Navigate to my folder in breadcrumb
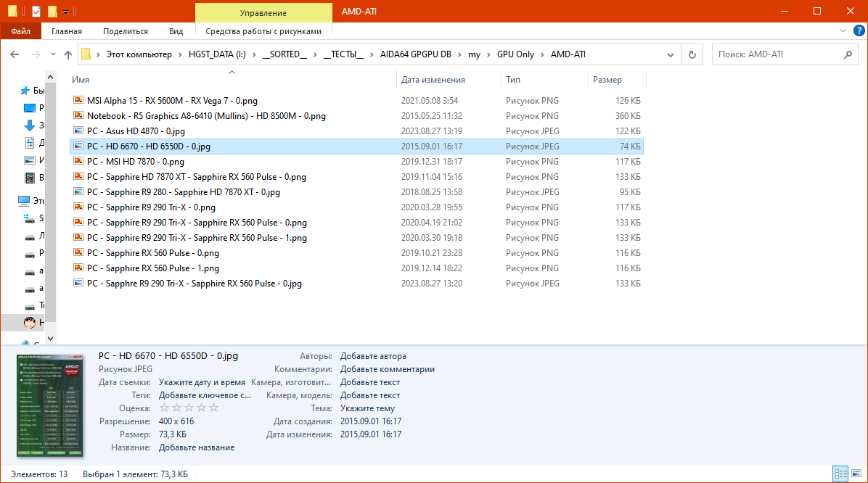Screen dimensions: 868x483 coord(475,54)
